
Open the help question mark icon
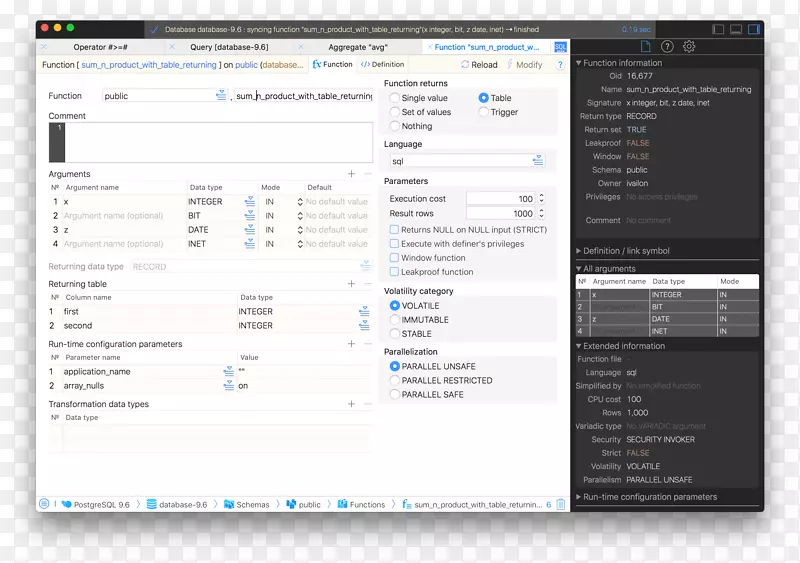coord(667,47)
